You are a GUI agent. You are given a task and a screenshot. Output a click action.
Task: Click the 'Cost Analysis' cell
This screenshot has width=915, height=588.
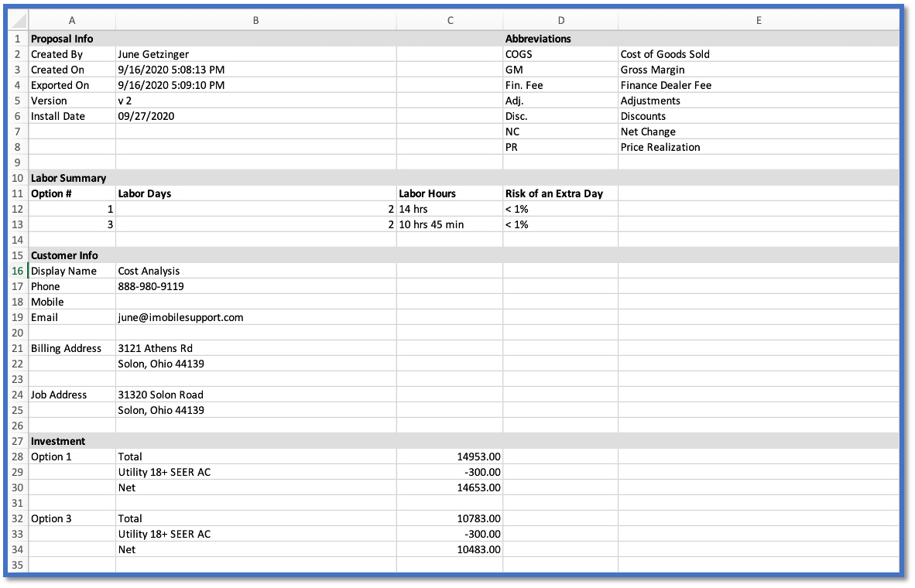255,271
